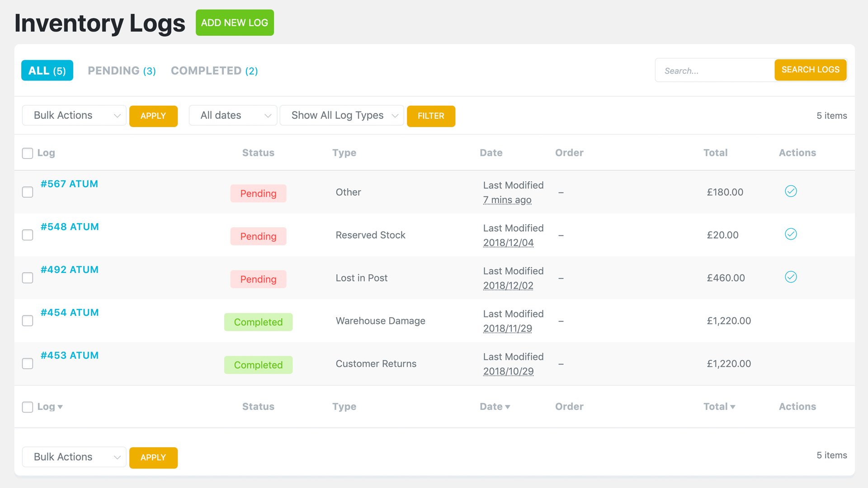Image resolution: width=868 pixels, height=488 pixels.
Task: Click the Date column header at top
Action: click(x=491, y=153)
